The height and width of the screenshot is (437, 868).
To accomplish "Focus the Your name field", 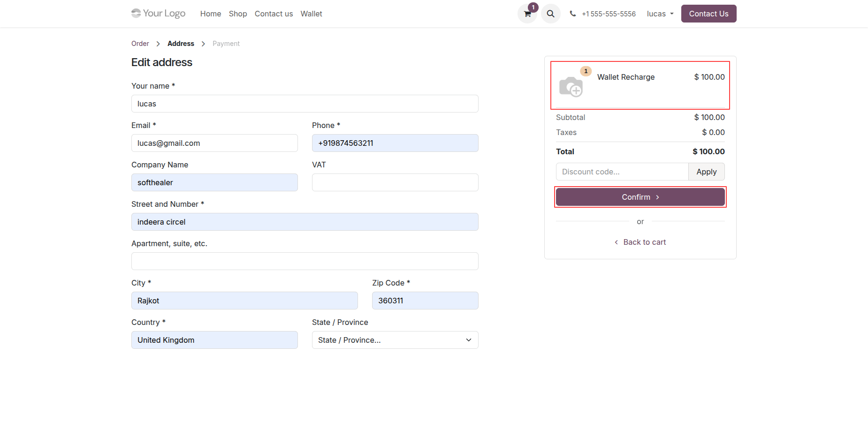I will [x=305, y=104].
